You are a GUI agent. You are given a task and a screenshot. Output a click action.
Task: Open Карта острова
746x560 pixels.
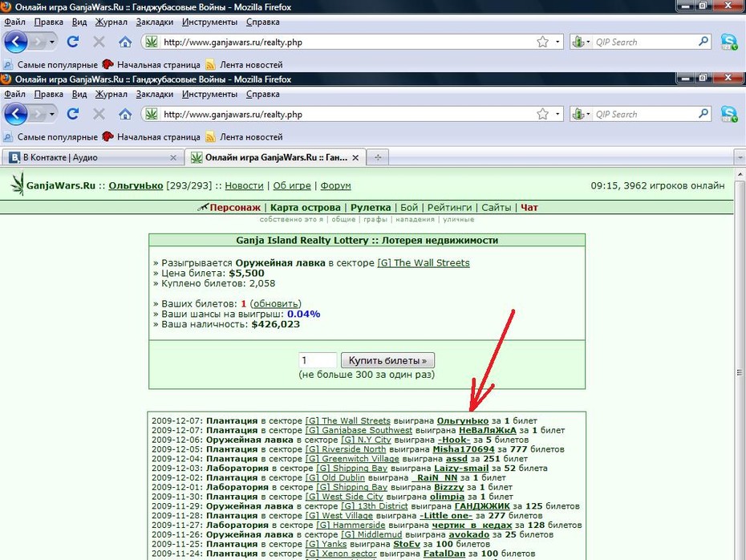pos(306,208)
